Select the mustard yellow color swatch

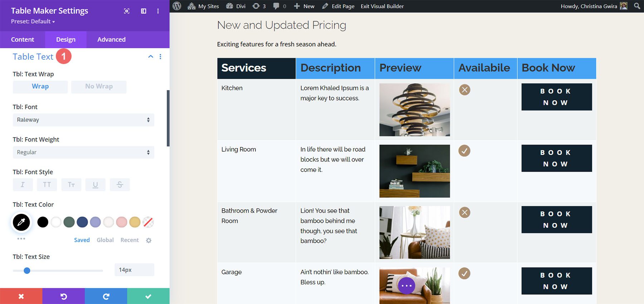(x=135, y=222)
